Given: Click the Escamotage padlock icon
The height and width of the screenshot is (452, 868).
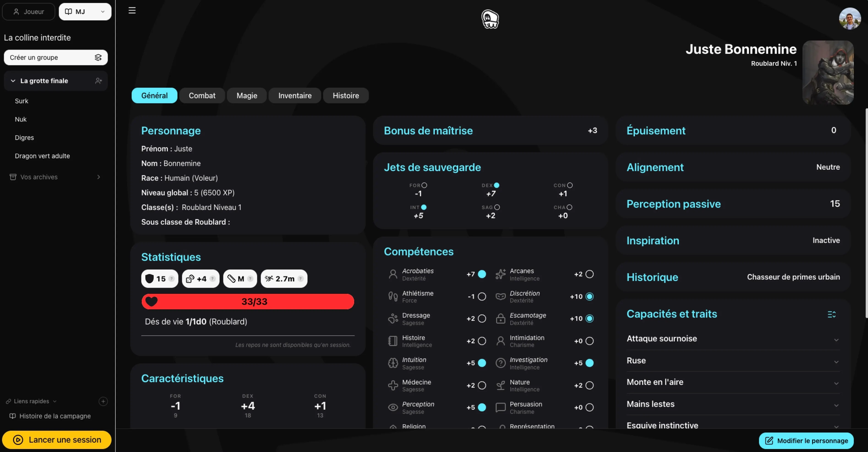Looking at the screenshot, I should [501, 319].
